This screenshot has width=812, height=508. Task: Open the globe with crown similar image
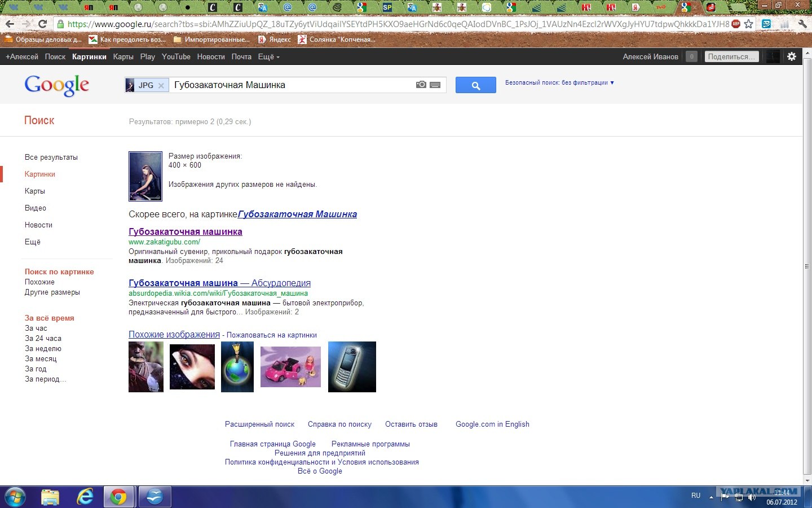click(x=237, y=367)
